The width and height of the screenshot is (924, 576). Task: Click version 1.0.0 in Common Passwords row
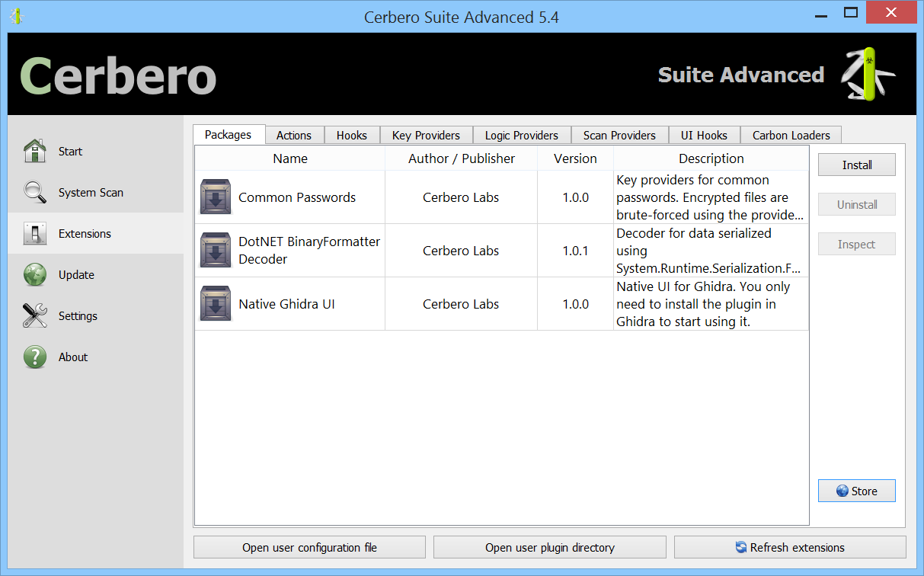coord(576,197)
